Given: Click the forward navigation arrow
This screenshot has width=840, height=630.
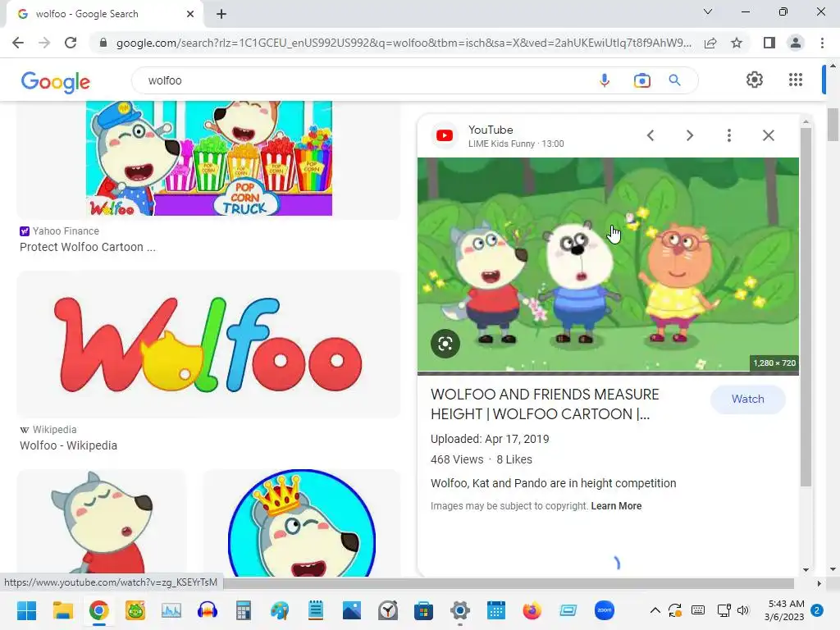Looking at the screenshot, I should [44, 43].
